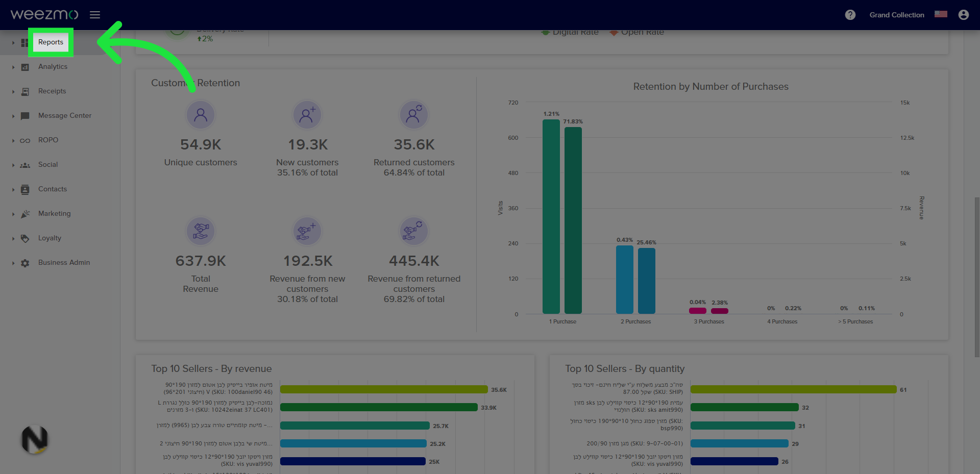Click the Receipts sidebar icon
Screen dimensions: 980x474
click(25, 92)
